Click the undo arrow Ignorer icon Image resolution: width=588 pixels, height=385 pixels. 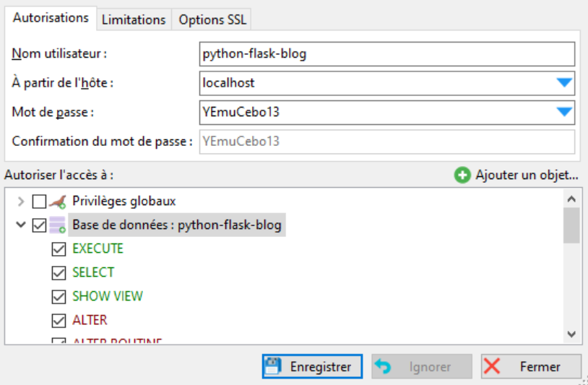coord(382,366)
